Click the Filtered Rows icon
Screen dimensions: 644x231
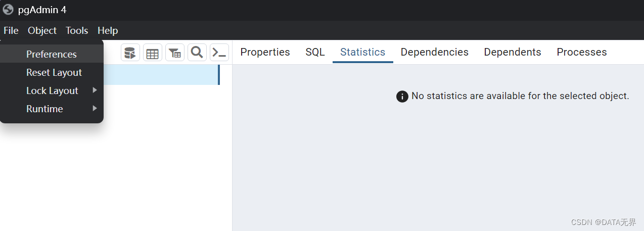[x=175, y=53]
